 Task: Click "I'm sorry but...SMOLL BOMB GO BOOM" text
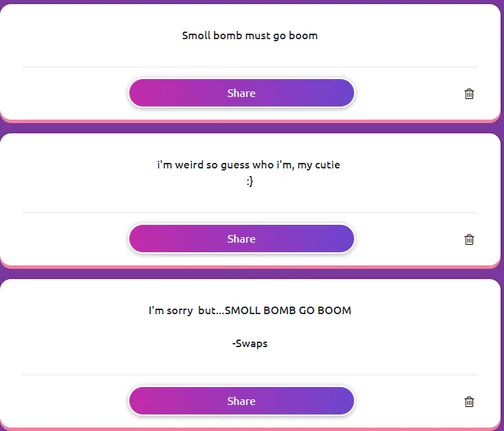click(250, 311)
